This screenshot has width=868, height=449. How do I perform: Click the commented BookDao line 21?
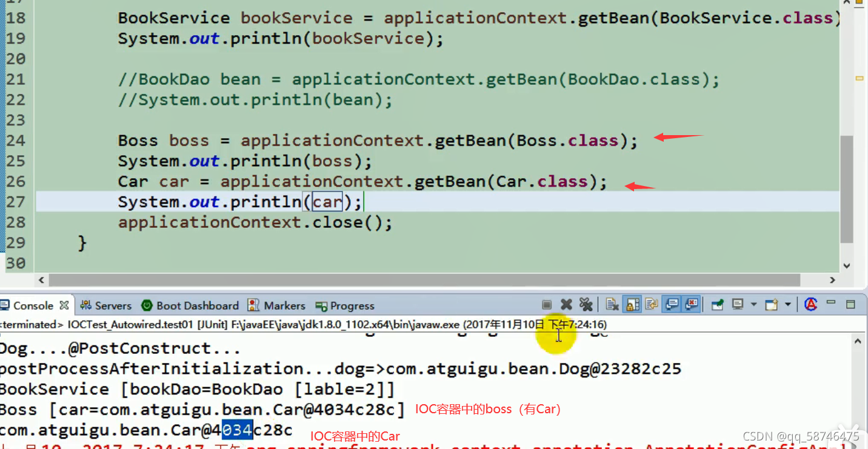[x=419, y=79]
